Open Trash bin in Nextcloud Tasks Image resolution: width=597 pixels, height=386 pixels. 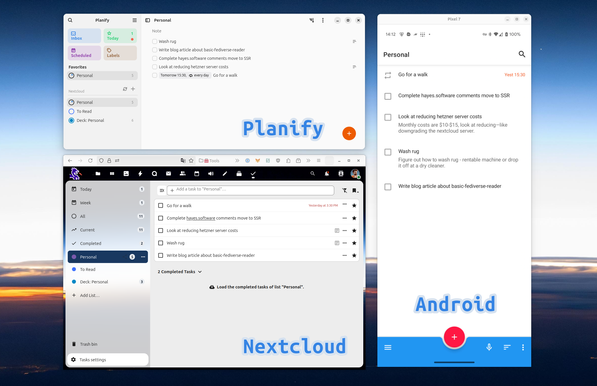click(x=108, y=344)
